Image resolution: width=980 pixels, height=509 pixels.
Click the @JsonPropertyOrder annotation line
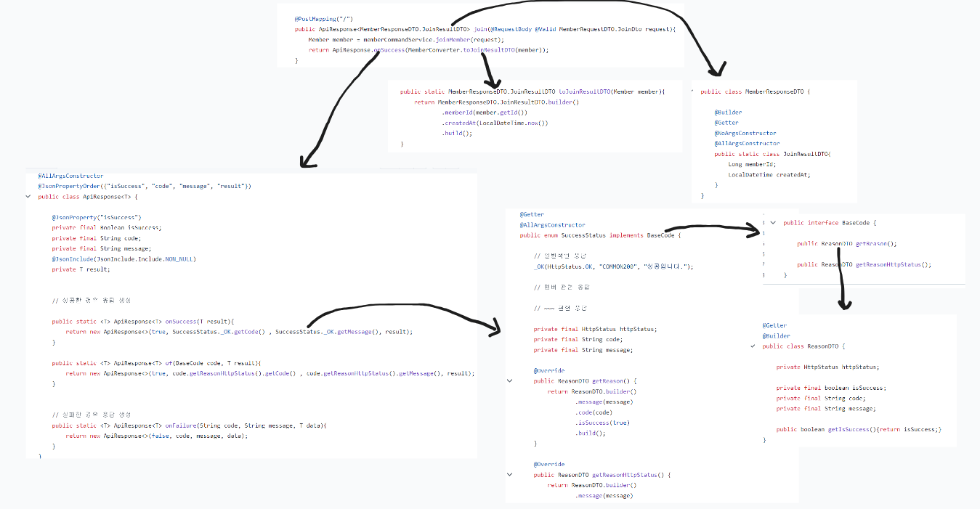(x=145, y=187)
